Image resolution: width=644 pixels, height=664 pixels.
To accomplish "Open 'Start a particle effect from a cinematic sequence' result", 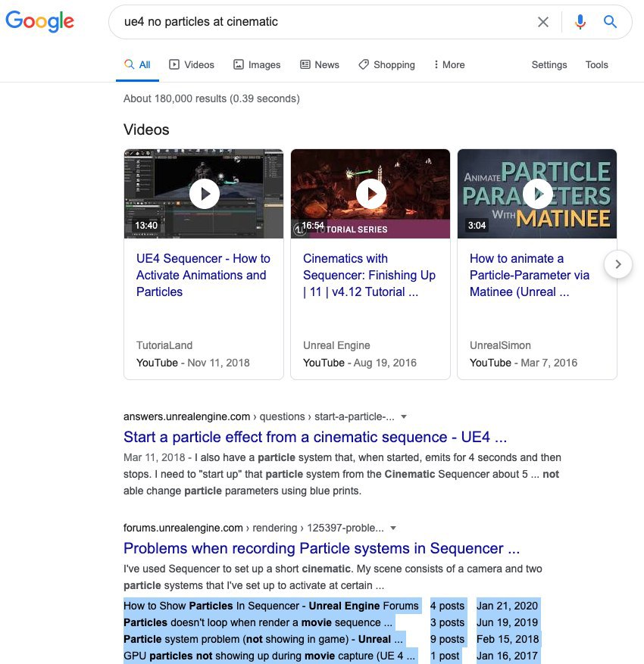I will 315,437.
